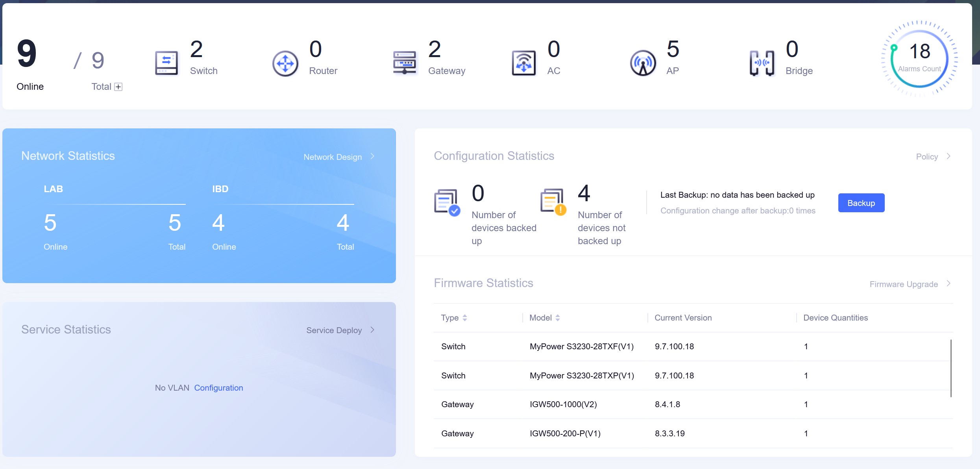Open the VLAN Configuration link
The width and height of the screenshot is (980, 469).
[x=218, y=388]
